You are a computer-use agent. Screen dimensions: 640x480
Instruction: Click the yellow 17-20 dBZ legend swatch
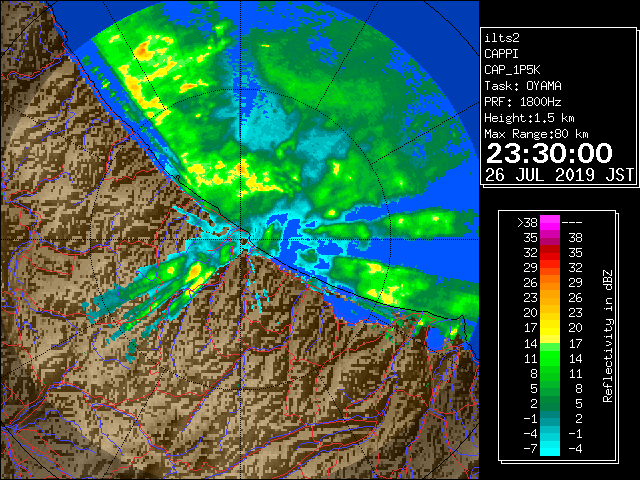549,327
